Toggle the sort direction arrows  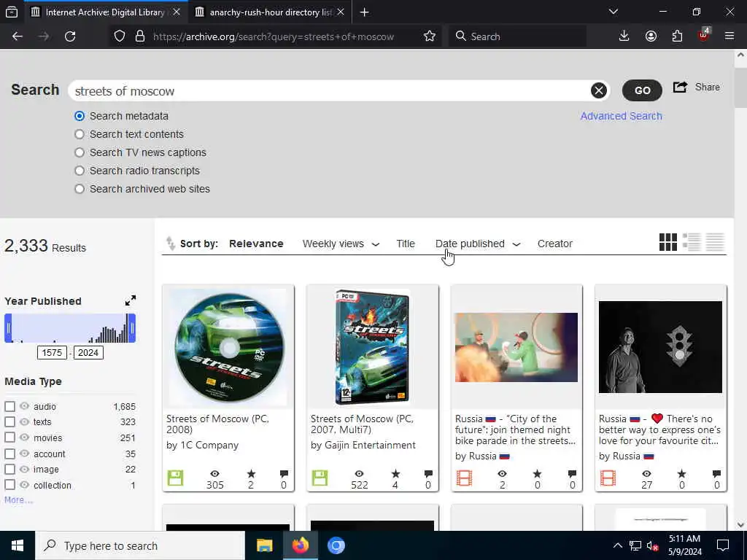click(171, 244)
